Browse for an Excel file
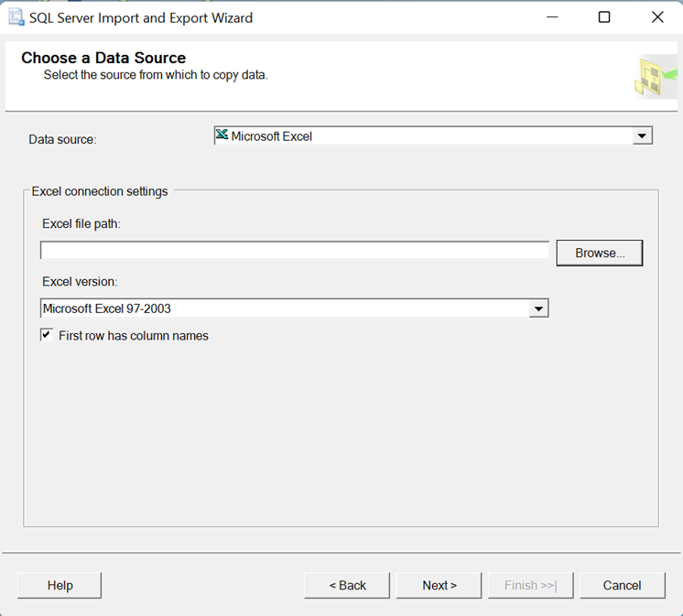Screen dimensions: 683x616 600,253
